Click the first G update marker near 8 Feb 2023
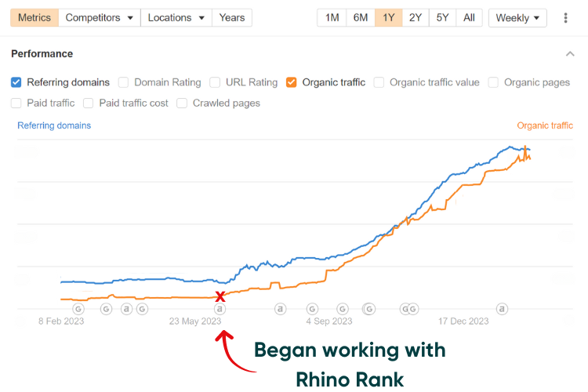Viewport: 588px width, 392px height. point(78,309)
